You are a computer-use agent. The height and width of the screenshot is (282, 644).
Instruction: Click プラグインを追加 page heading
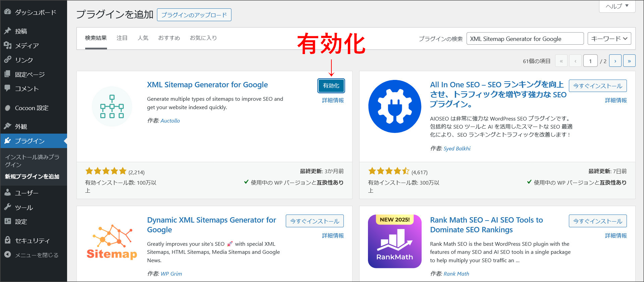pyautogui.click(x=115, y=14)
